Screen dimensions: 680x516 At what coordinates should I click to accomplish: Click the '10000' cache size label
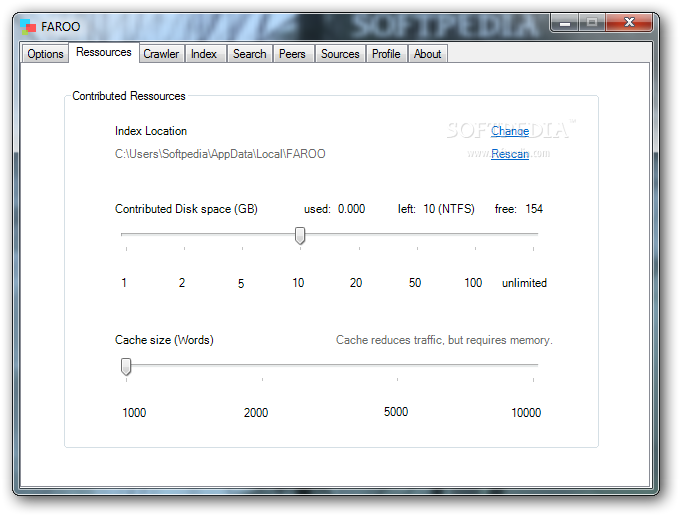(526, 413)
